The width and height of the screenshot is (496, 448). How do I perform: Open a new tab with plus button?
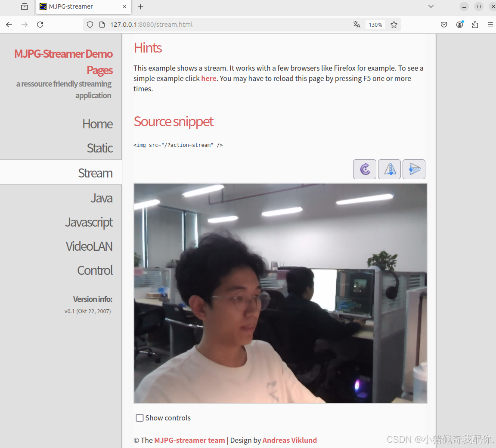(141, 6)
